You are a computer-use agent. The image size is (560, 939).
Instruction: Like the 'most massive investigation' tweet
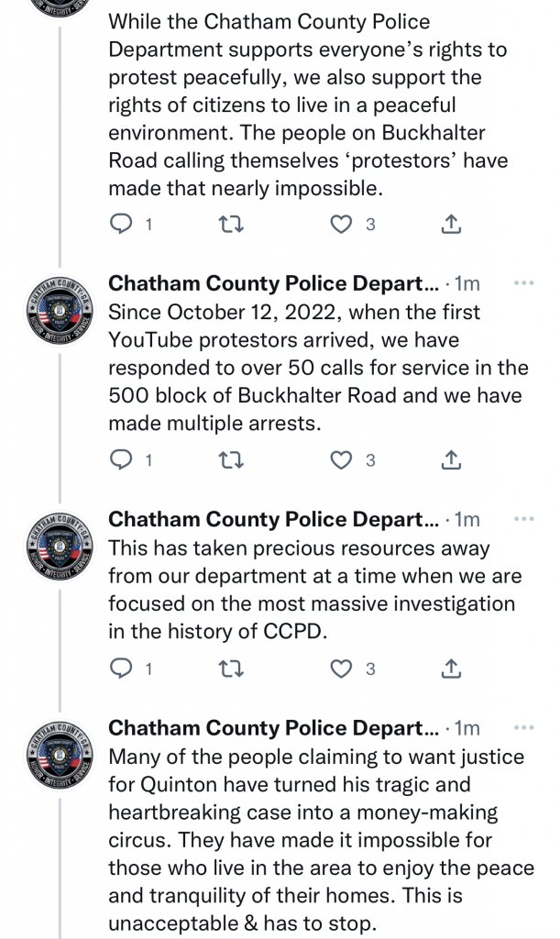click(x=341, y=668)
